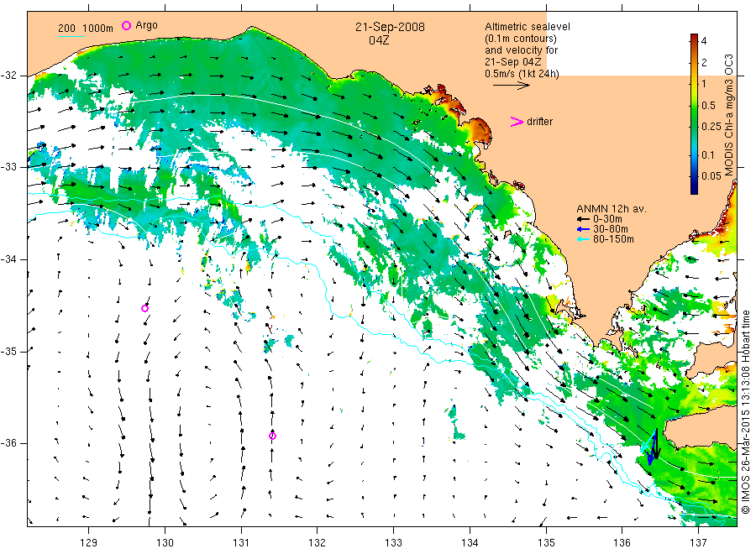756x554 pixels.
Task: Click longitude axis label 129
Action: (89, 542)
